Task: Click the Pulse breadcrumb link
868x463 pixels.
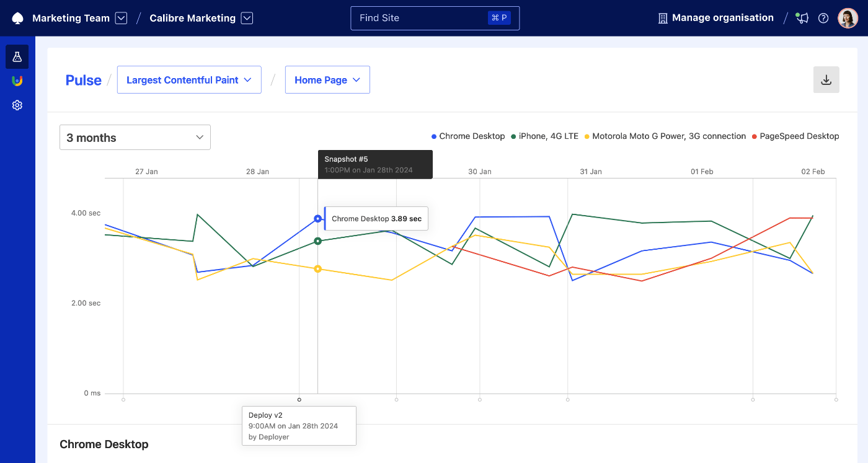Action: (x=83, y=80)
